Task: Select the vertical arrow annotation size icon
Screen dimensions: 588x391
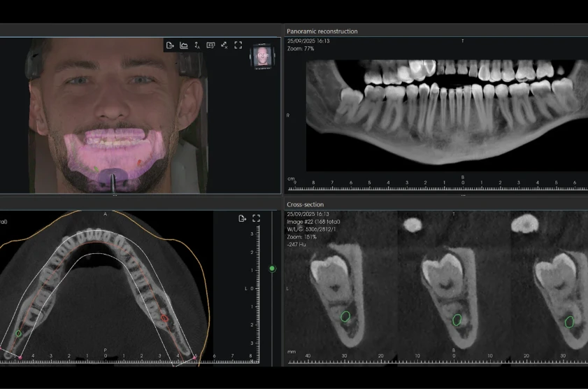Action: click(197, 45)
